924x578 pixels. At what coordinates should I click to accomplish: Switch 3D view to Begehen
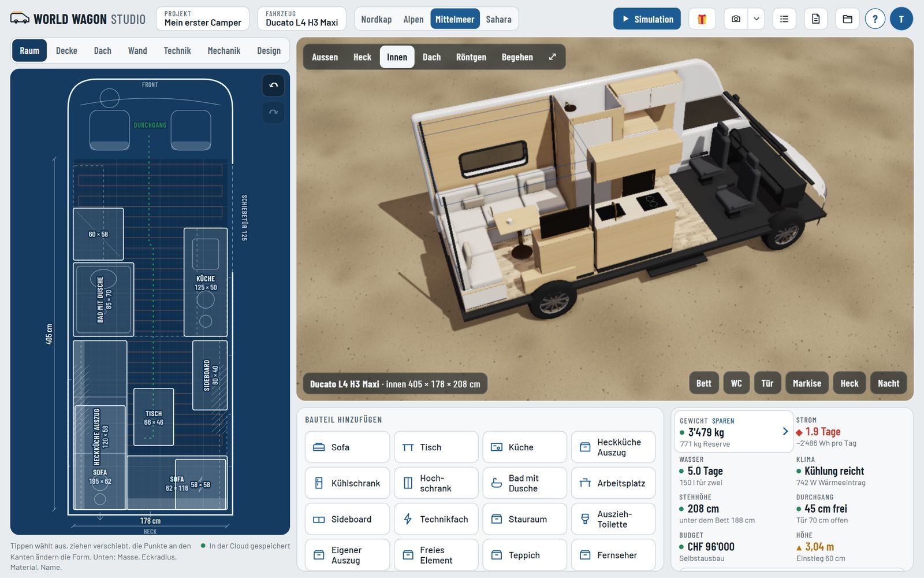[x=517, y=57]
